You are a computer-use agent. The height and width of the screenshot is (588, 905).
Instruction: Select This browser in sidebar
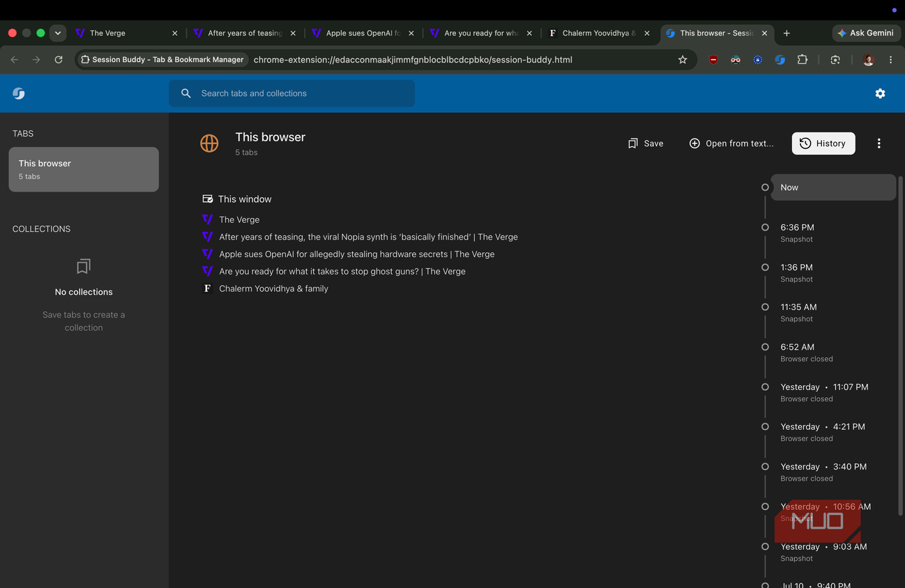(84, 169)
